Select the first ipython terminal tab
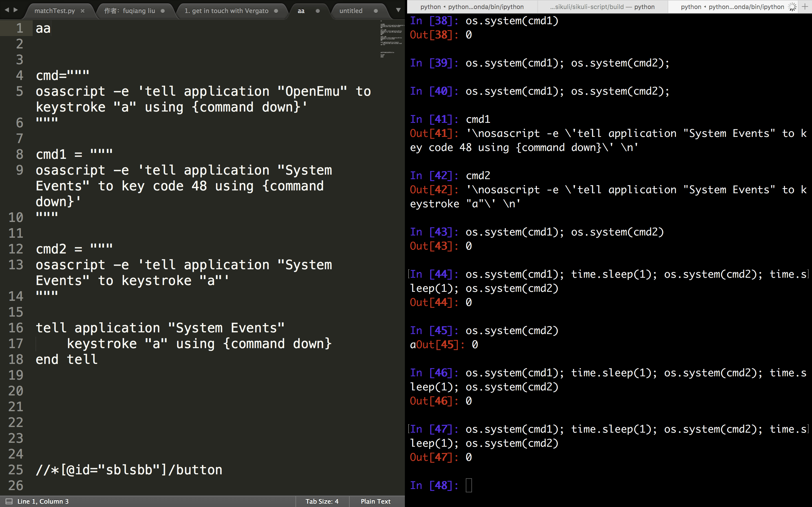The height and width of the screenshot is (507, 812). (x=472, y=7)
